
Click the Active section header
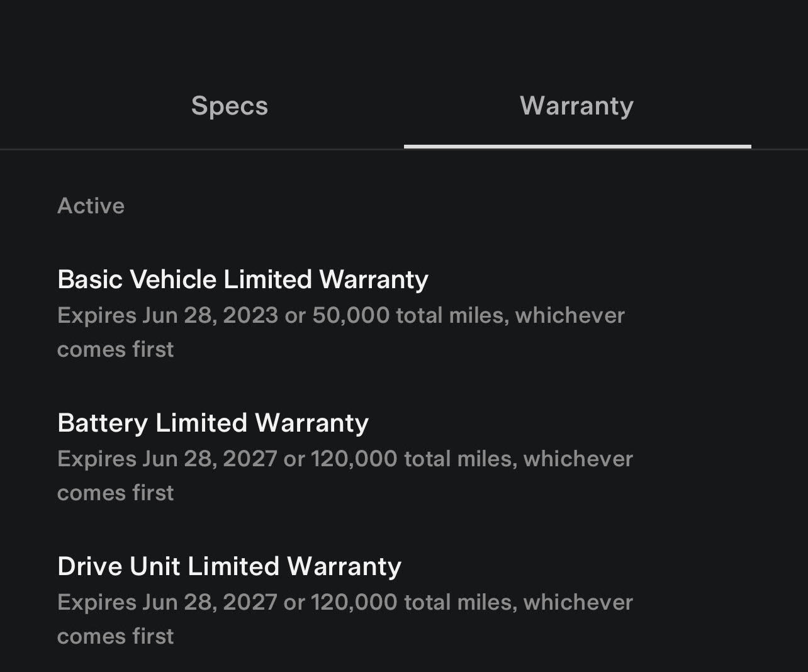(x=91, y=206)
